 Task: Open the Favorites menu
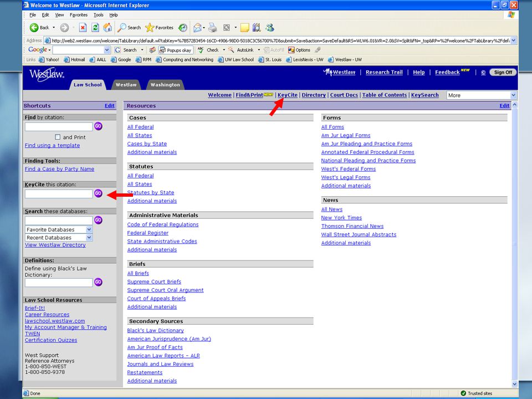click(78, 15)
